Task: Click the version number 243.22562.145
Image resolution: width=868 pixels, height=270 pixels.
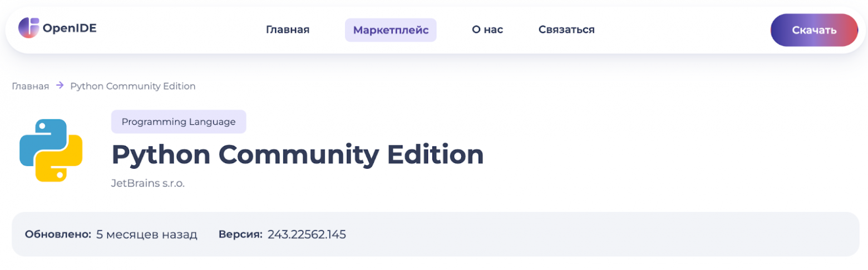Action: (307, 234)
